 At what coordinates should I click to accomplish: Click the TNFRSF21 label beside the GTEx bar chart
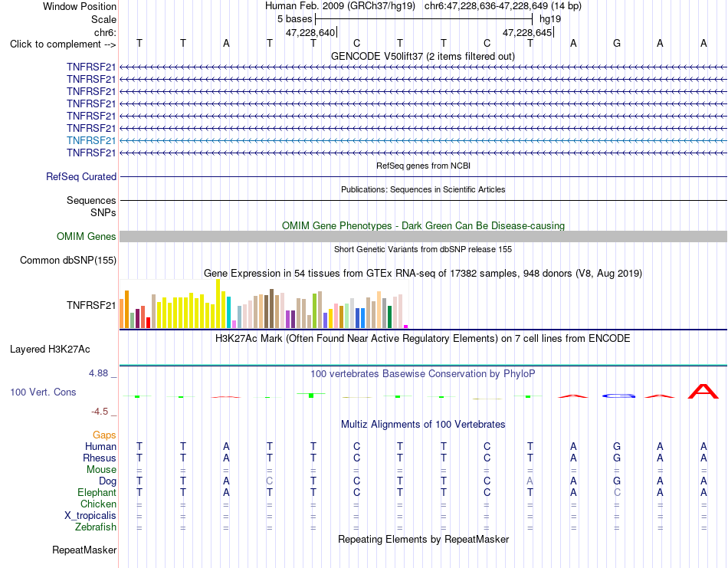91,305
